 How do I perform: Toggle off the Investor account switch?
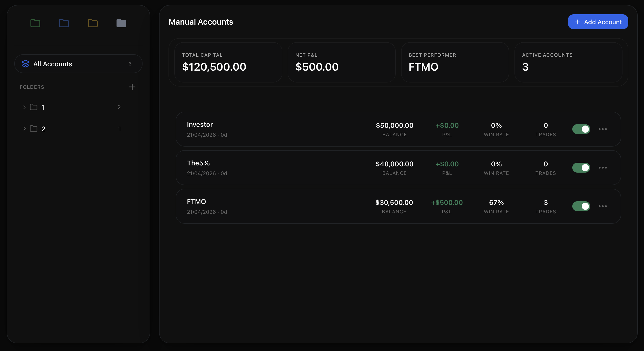pyautogui.click(x=581, y=129)
